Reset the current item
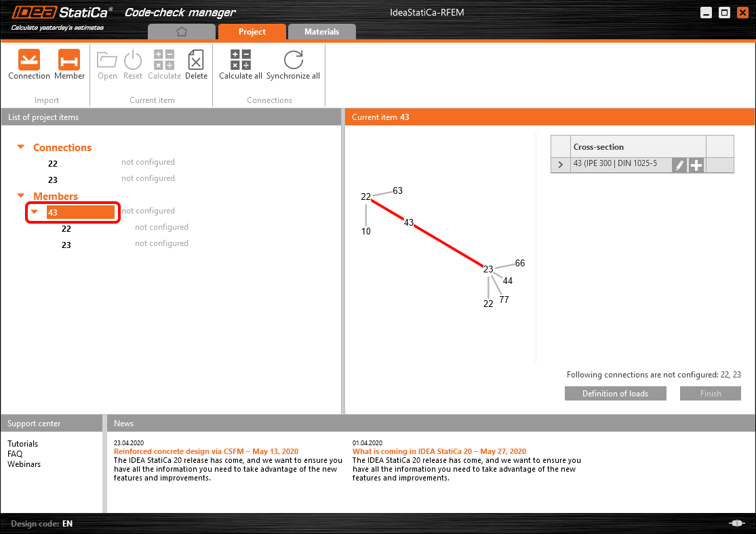The width and height of the screenshot is (756, 534). click(x=133, y=64)
